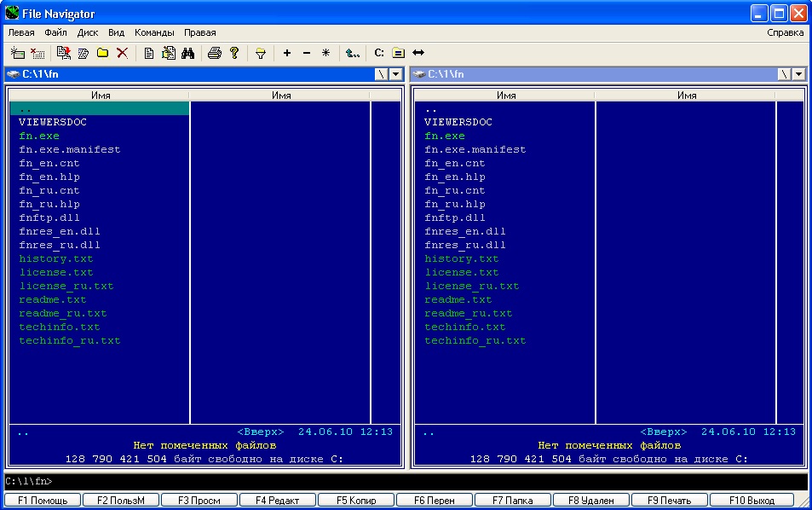Screen dimensions: 812x510
Task: Open file search with the binoculars icon
Action: [188, 53]
